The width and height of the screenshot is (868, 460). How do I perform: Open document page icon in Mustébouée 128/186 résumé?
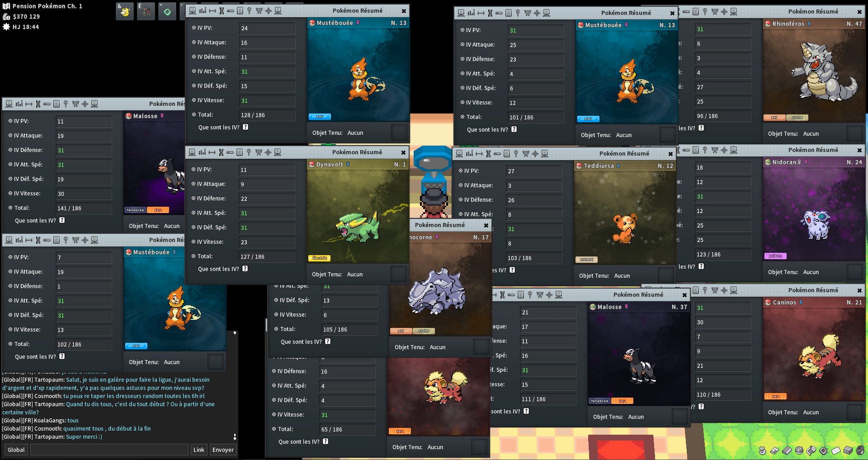(240, 10)
